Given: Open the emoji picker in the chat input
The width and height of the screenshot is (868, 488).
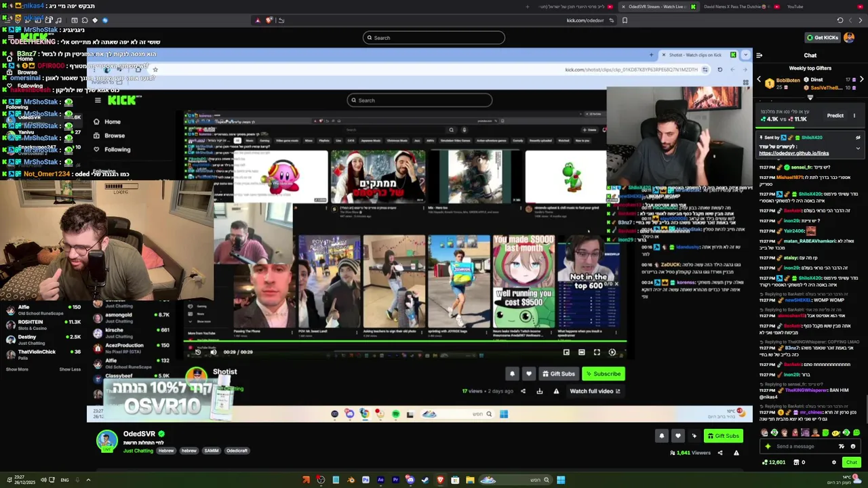Looking at the screenshot, I should tap(853, 447).
